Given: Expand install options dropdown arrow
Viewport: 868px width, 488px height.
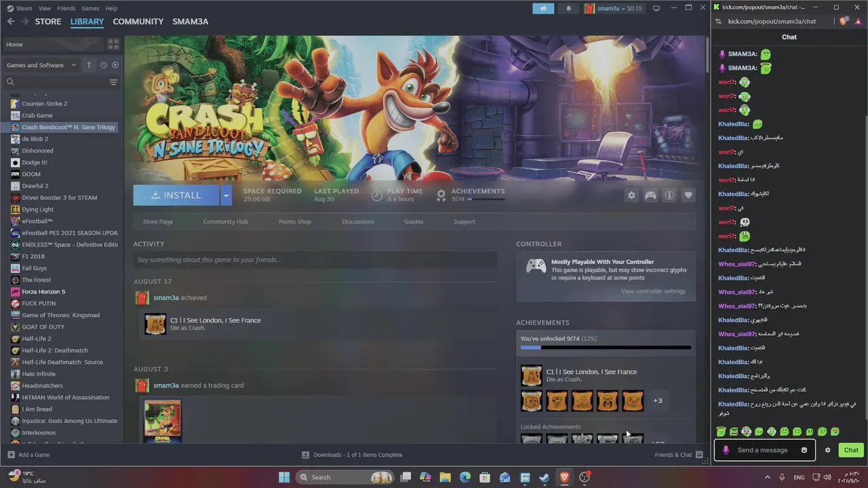Looking at the screenshot, I should click(226, 195).
